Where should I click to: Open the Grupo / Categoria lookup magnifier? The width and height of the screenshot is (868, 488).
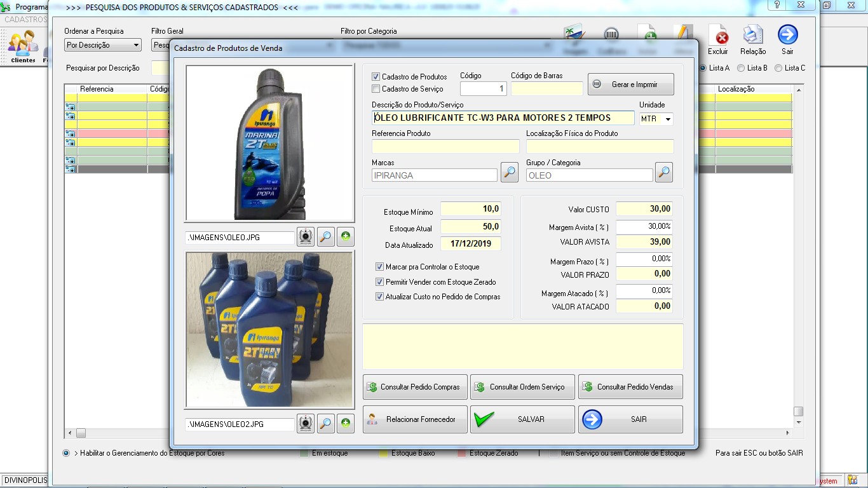click(x=664, y=172)
